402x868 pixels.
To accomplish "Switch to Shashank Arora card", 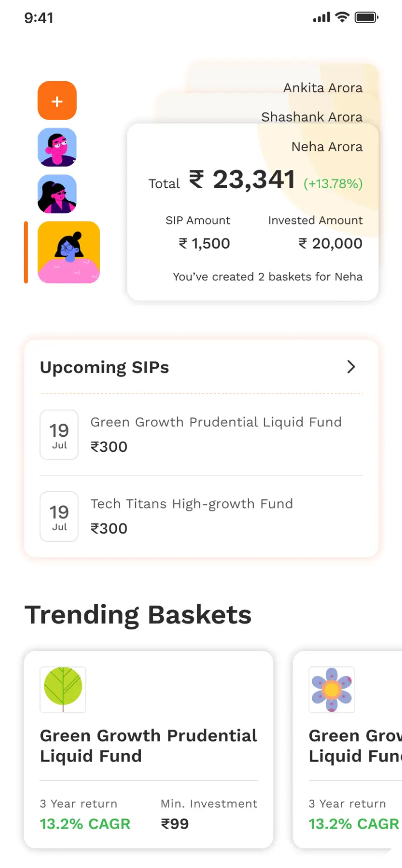I will (x=312, y=117).
